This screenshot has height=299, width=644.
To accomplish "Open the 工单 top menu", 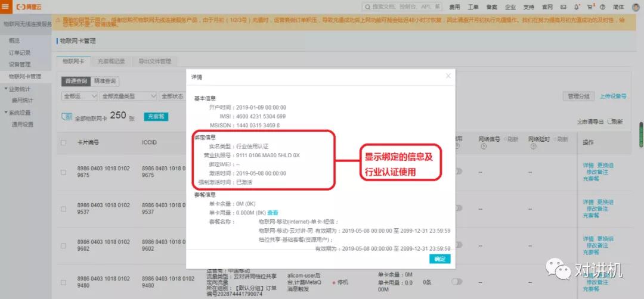I will coord(473,7).
